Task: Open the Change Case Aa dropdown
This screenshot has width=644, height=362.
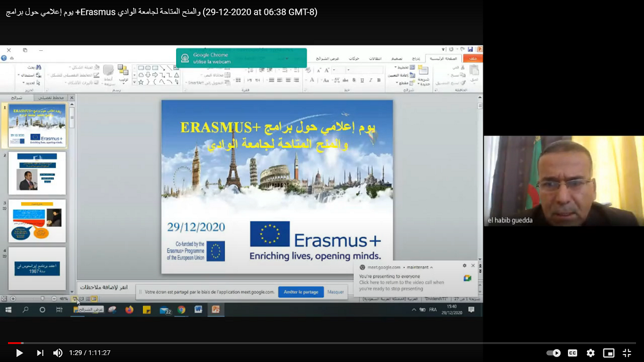Action: [325, 80]
